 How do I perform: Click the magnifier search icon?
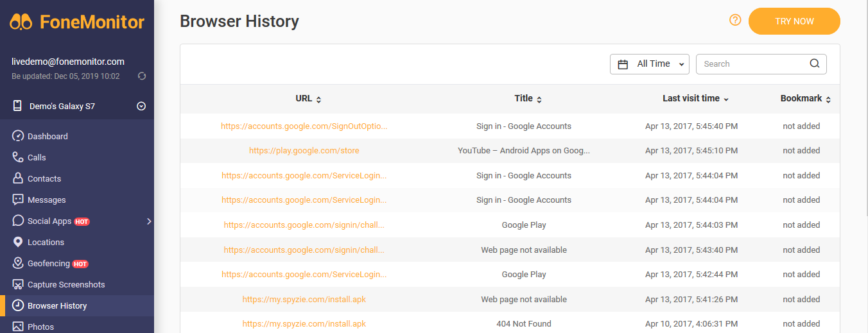pyautogui.click(x=815, y=64)
